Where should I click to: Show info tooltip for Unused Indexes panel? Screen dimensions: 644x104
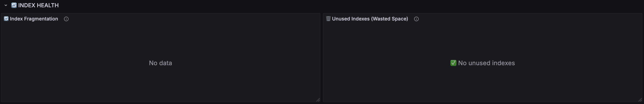[x=416, y=19]
